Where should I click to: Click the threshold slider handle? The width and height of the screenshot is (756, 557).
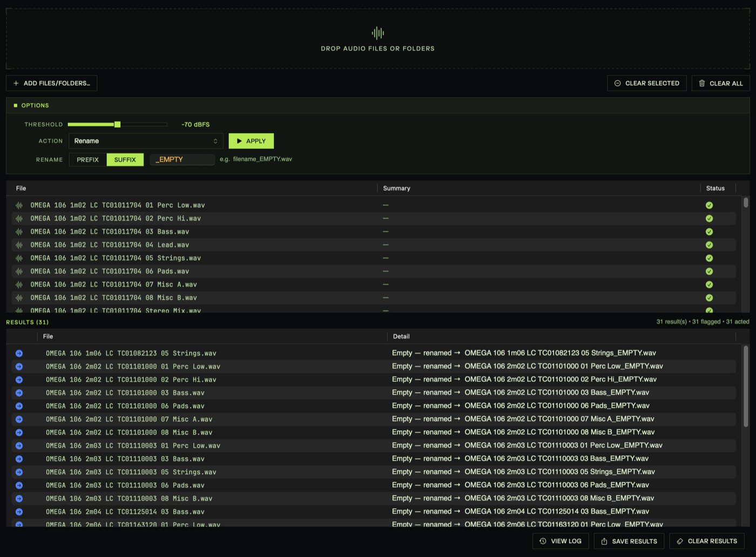point(117,124)
